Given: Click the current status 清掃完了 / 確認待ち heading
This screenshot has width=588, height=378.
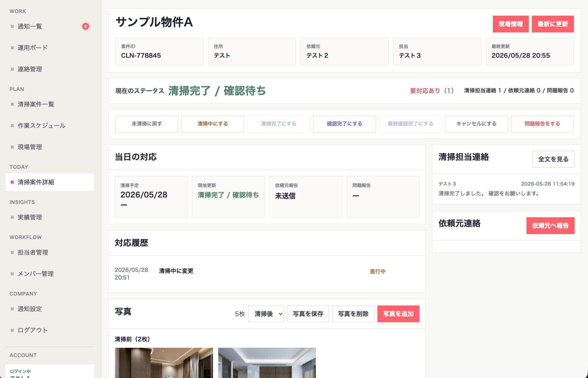Looking at the screenshot, I should (217, 91).
